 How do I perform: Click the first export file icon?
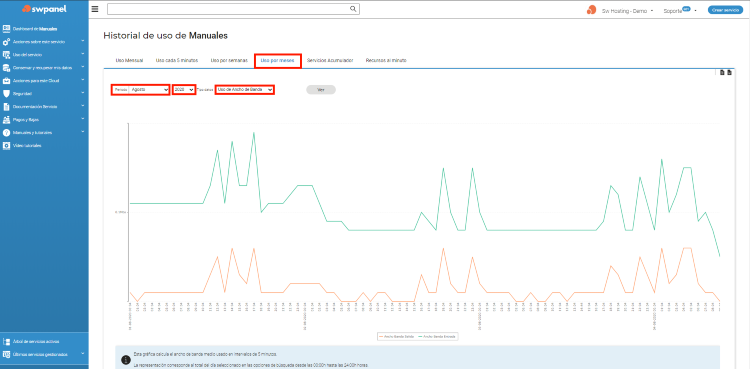tap(722, 73)
